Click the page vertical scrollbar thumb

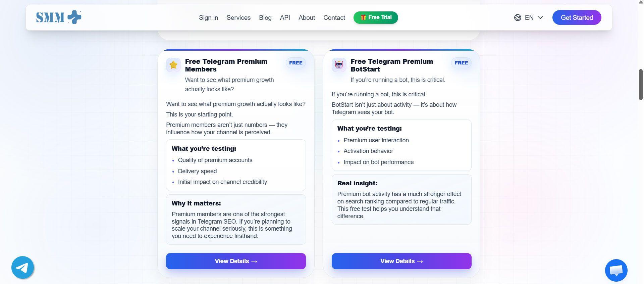point(641,85)
